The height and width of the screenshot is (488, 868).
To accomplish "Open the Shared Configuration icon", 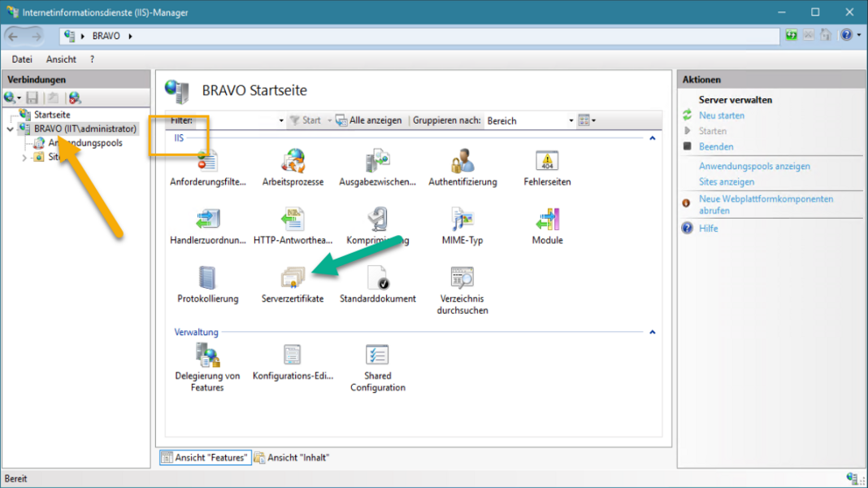I will 377,356.
